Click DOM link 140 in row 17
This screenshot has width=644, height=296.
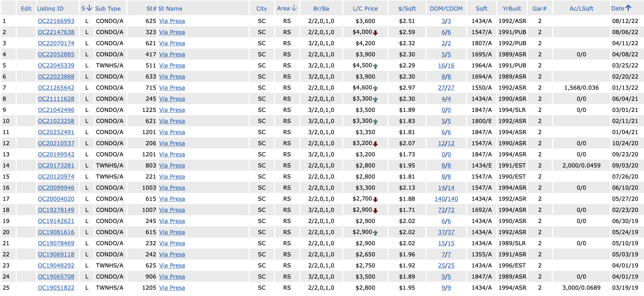coord(440,199)
